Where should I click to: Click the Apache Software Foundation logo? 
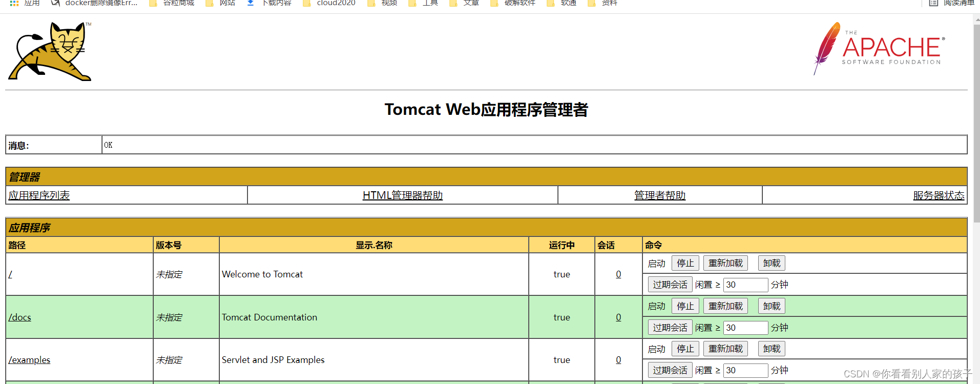(x=879, y=48)
